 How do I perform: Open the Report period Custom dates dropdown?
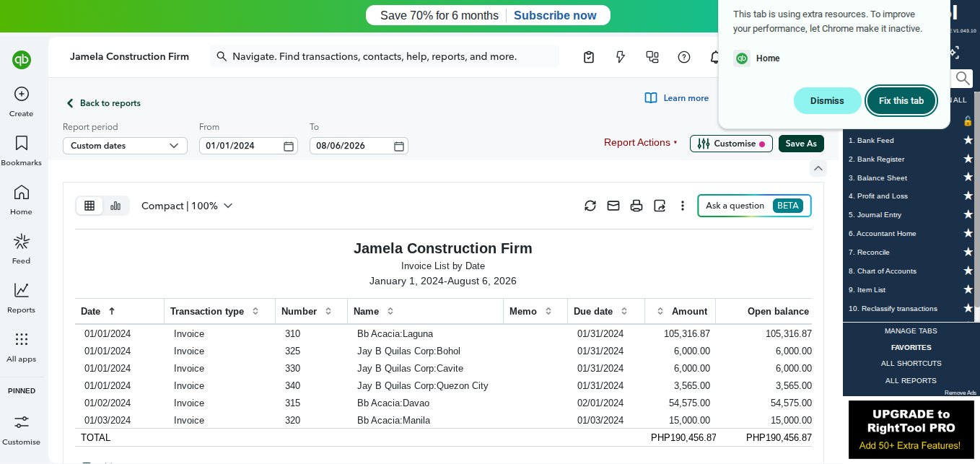click(x=125, y=146)
